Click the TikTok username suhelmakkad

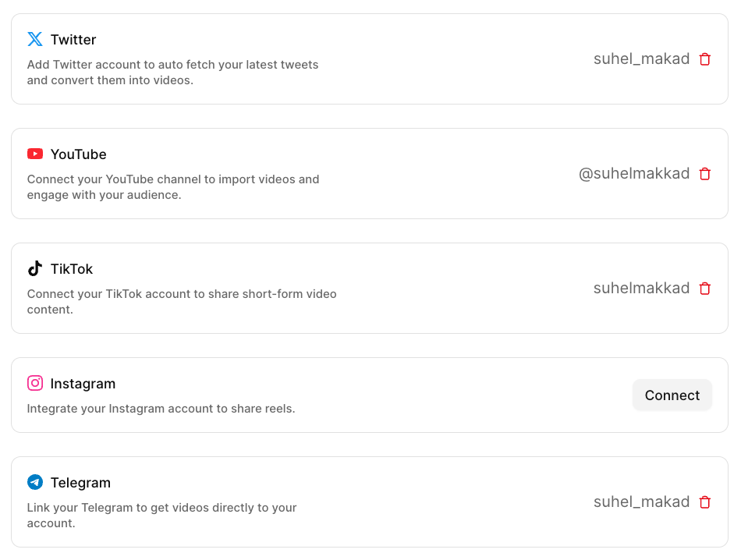pos(641,289)
